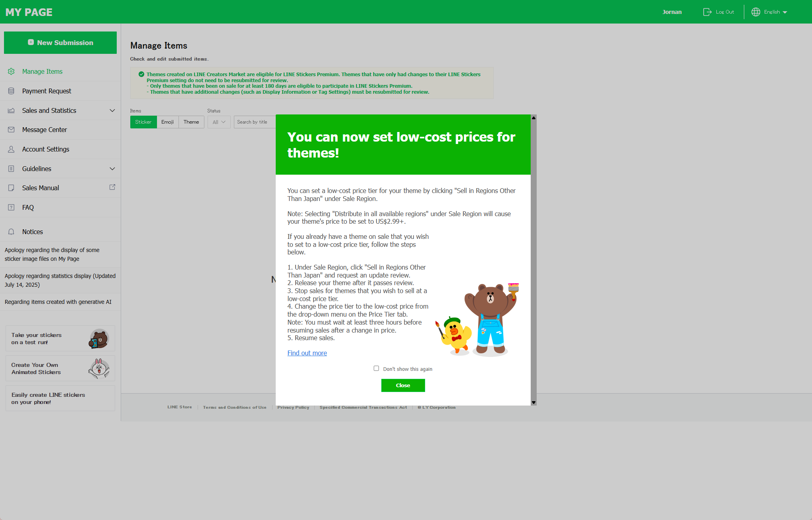Viewport: 812px width, 520px height.
Task: Click the Search by title field
Action: (255, 122)
